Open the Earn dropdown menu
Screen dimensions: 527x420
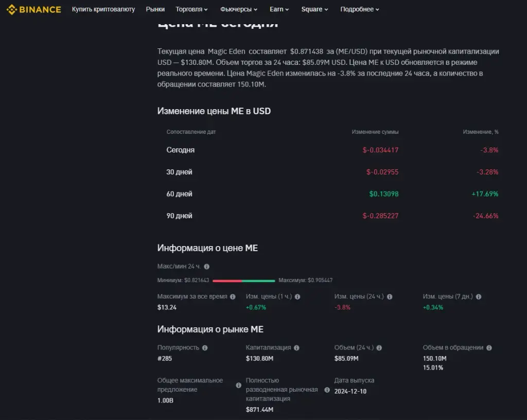279,9
